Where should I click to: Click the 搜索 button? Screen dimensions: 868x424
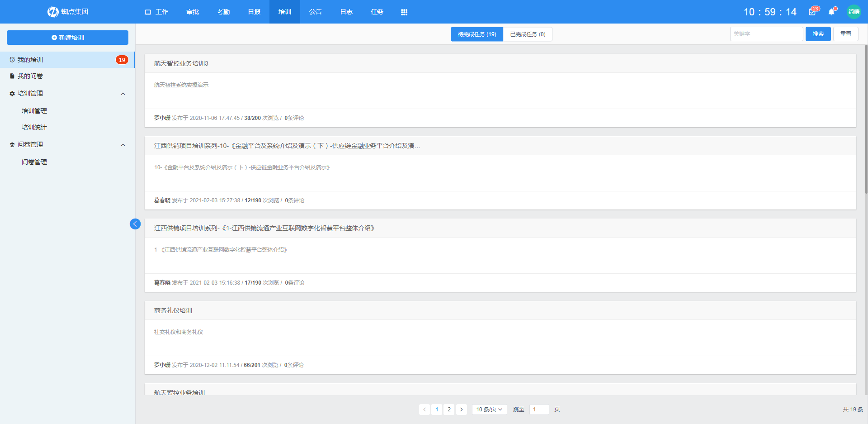pos(818,34)
